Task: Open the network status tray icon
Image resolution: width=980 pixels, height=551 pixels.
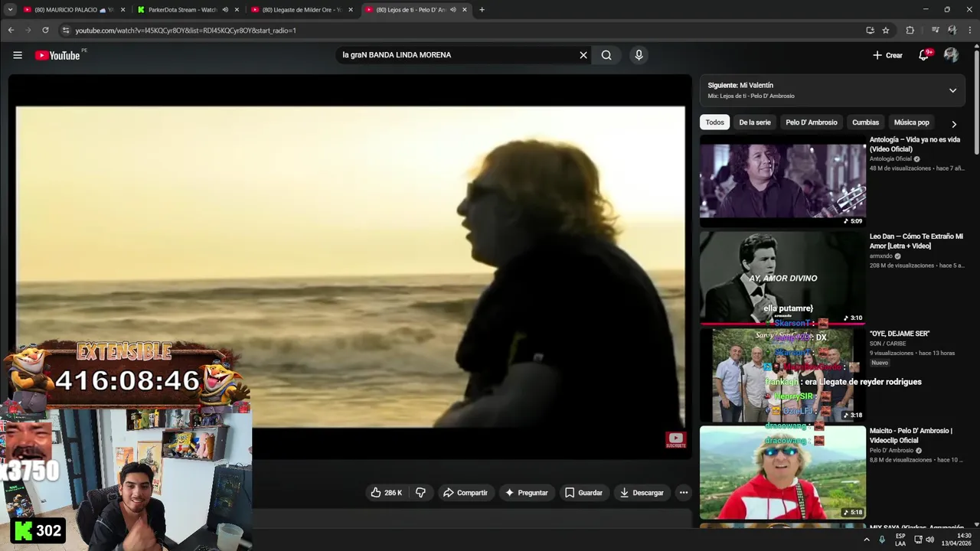Action: pos(918,540)
